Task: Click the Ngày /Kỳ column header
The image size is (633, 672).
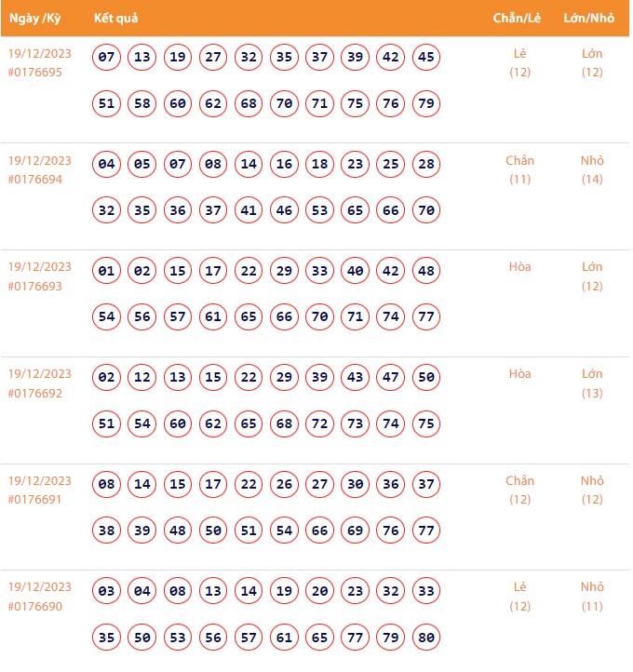Action: click(x=35, y=19)
